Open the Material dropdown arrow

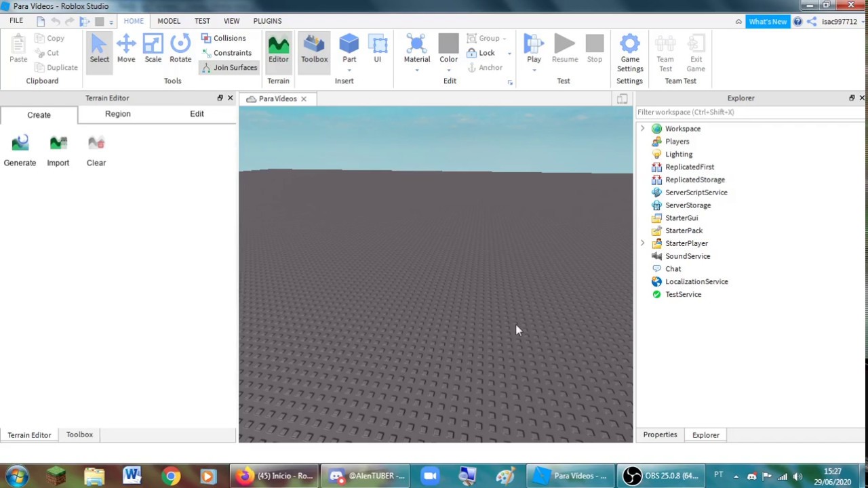tap(417, 70)
